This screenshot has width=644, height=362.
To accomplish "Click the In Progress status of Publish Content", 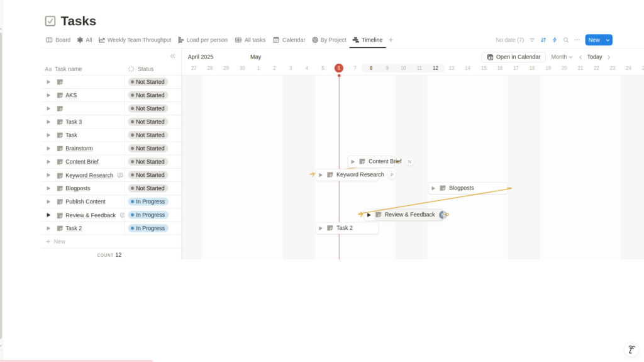I will pyautogui.click(x=148, y=201).
